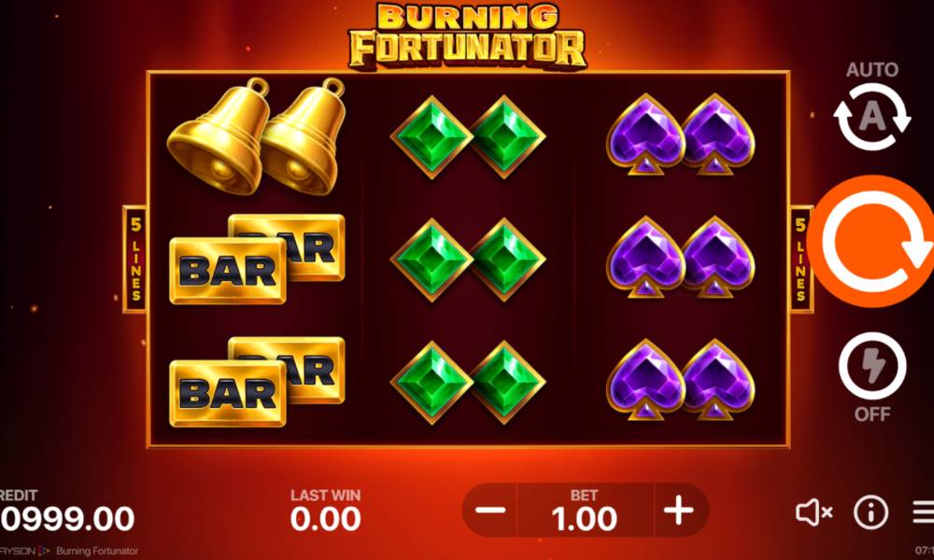Screen dimensions: 934x560
Task: Enable auto spin mode
Action: coord(872,116)
